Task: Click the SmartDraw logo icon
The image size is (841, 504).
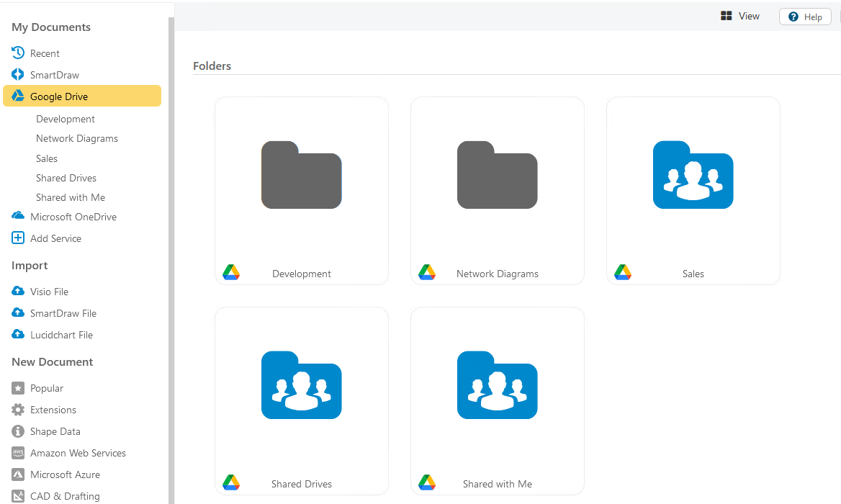Action: pyautogui.click(x=18, y=75)
